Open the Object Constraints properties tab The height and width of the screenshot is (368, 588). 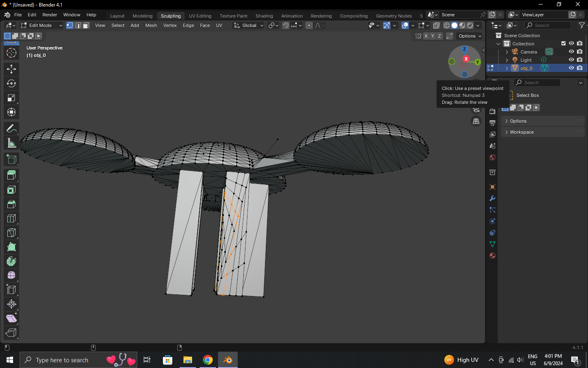coord(492,233)
